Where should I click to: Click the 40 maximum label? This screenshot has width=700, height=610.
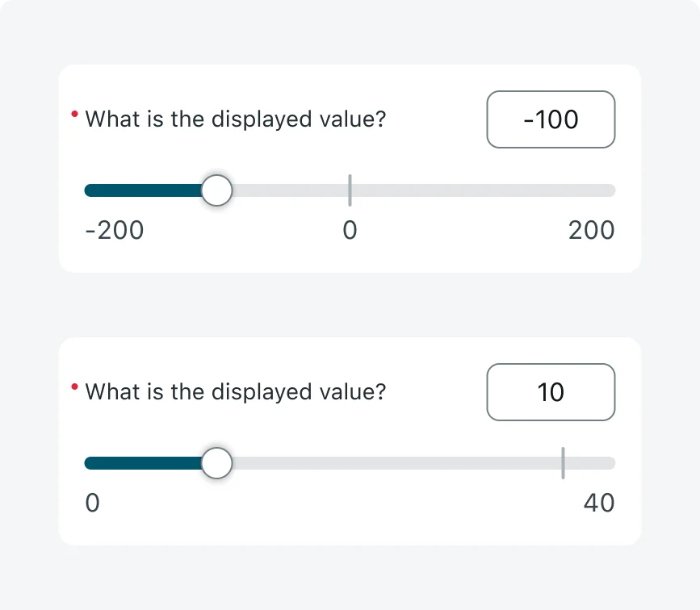click(598, 503)
